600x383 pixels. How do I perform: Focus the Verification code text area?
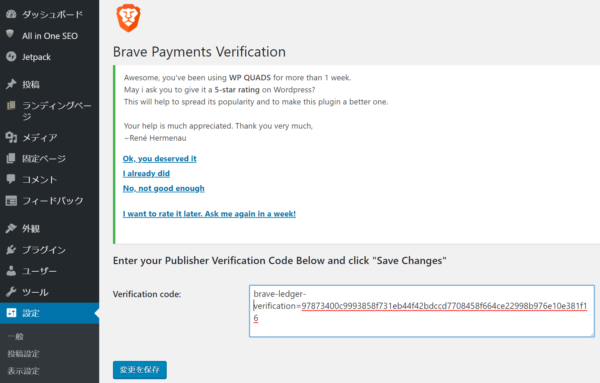click(x=422, y=311)
